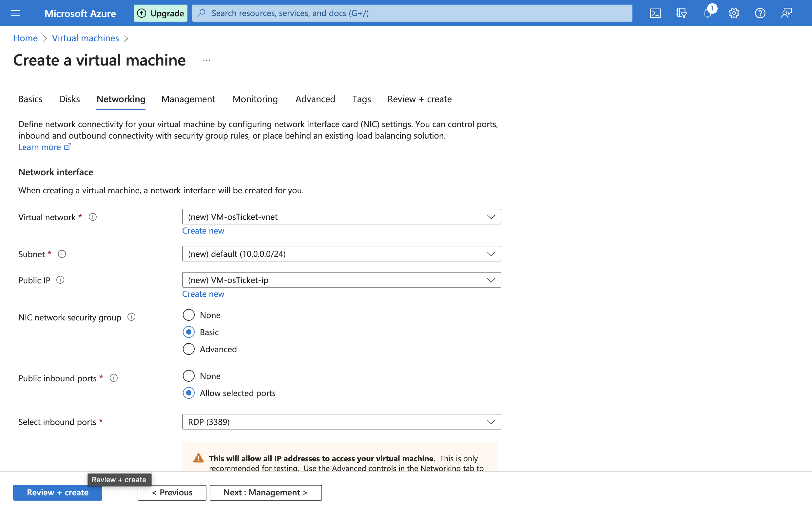Select None for NIC network security group
The height and width of the screenshot is (517, 812).
[188, 315]
